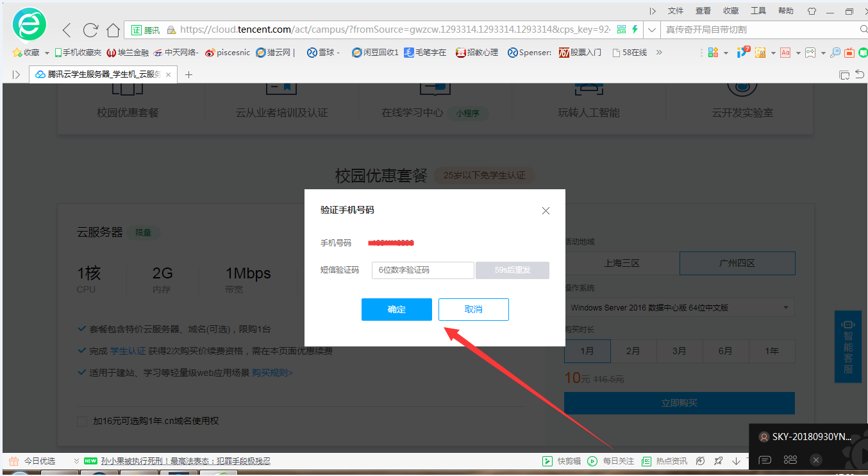This screenshot has width=868, height=476.
Task: Select the 上海三区 region option
Action: coord(622,263)
